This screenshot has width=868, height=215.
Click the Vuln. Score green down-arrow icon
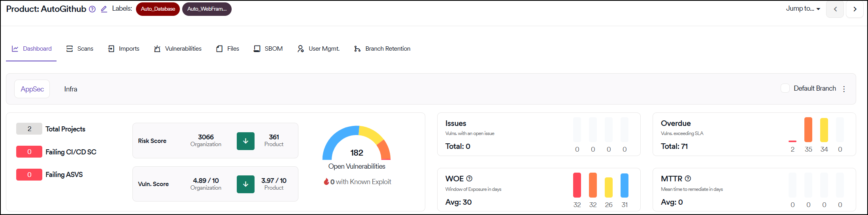click(245, 184)
